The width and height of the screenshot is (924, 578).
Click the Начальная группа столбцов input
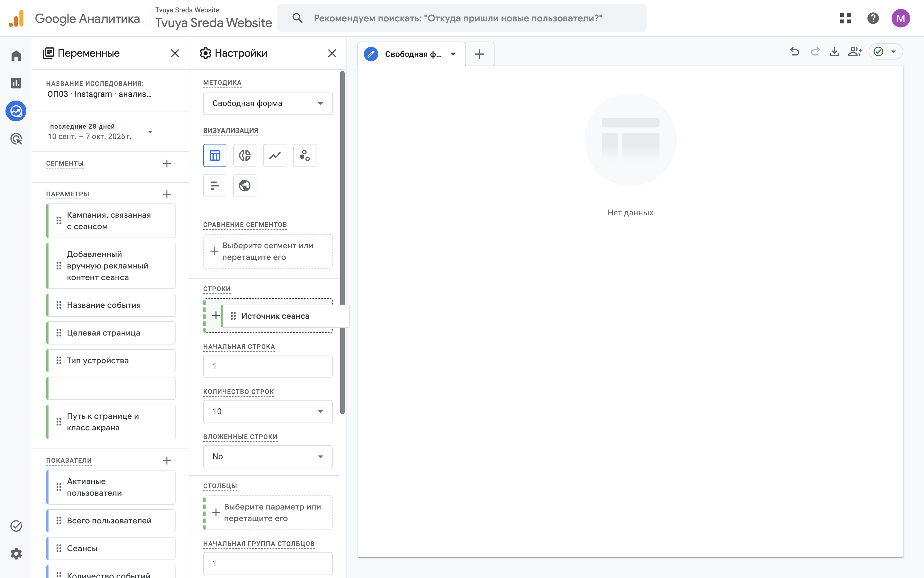pyautogui.click(x=268, y=563)
